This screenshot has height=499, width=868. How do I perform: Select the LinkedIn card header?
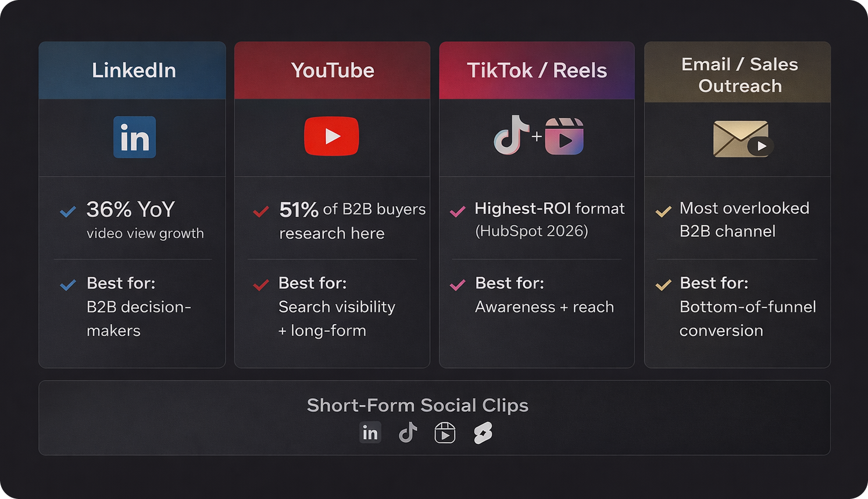point(133,70)
